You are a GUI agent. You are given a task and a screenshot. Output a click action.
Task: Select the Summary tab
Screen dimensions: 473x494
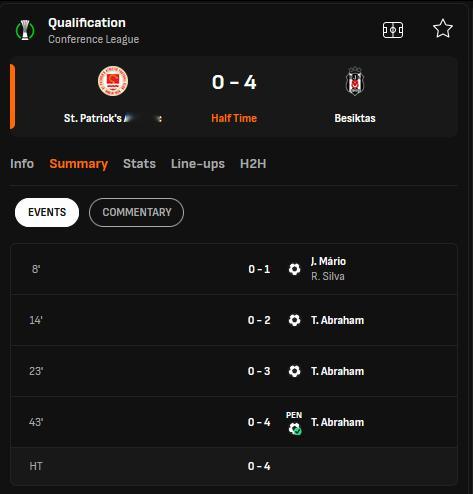point(79,164)
